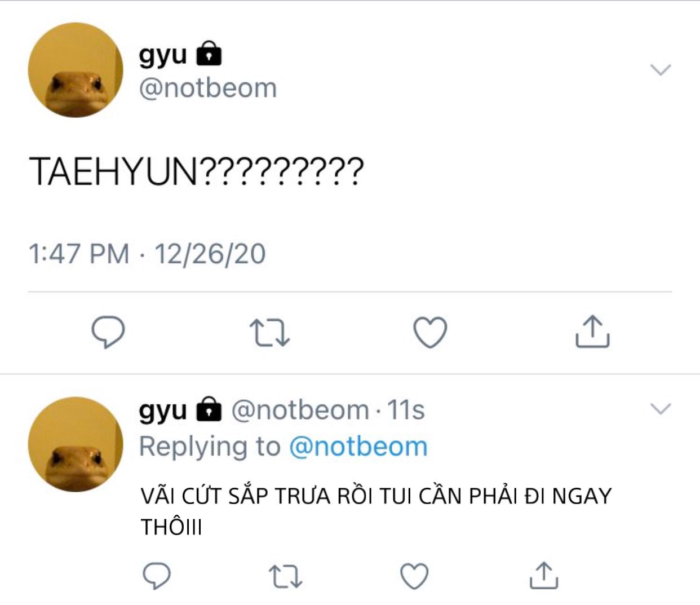Image resolution: width=700 pixels, height=605 pixels.
Task: Click the gyu name on the reply tweet
Action: 162,410
